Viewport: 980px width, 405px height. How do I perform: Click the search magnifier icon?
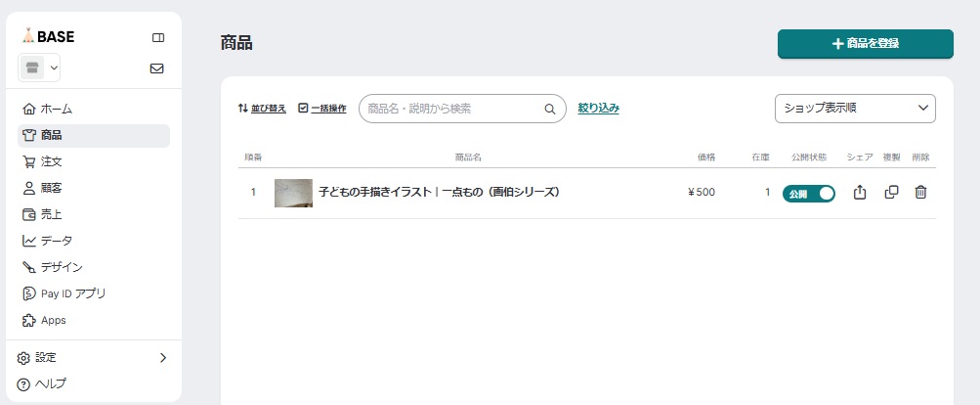(x=549, y=109)
